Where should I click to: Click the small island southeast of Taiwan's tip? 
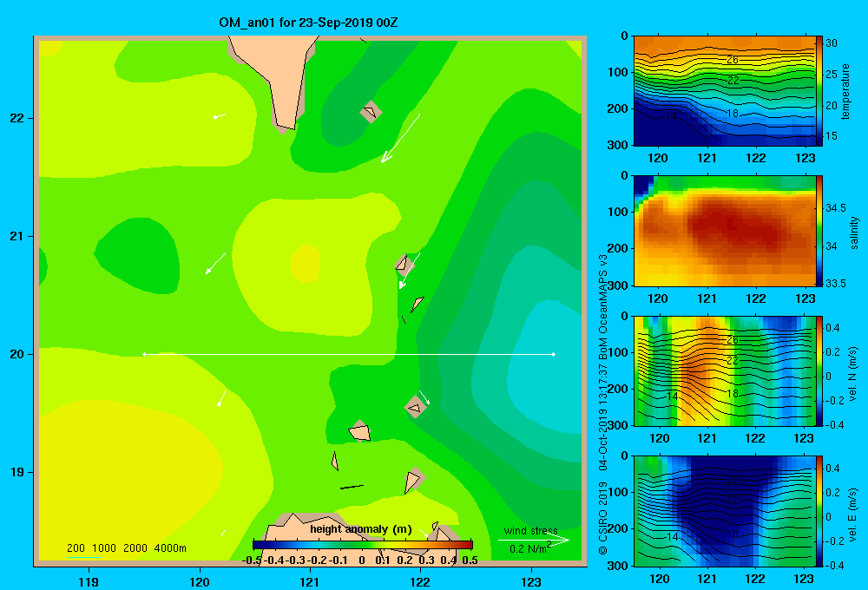point(371,111)
